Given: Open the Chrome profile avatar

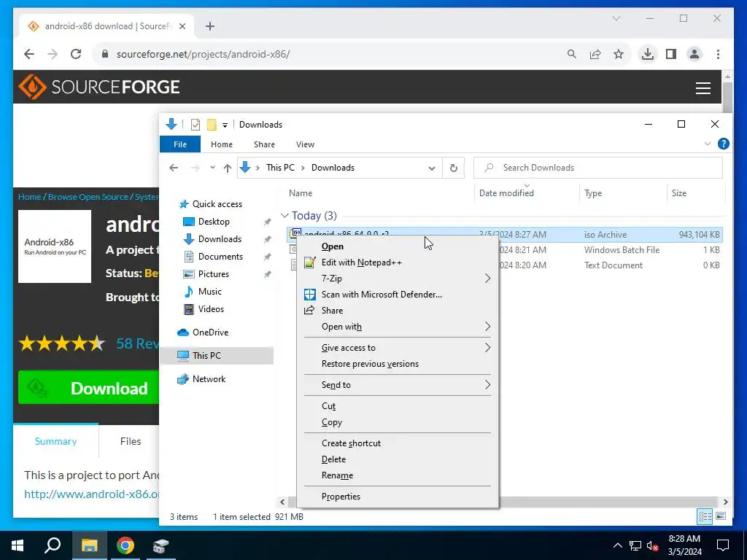Looking at the screenshot, I should 694,54.
